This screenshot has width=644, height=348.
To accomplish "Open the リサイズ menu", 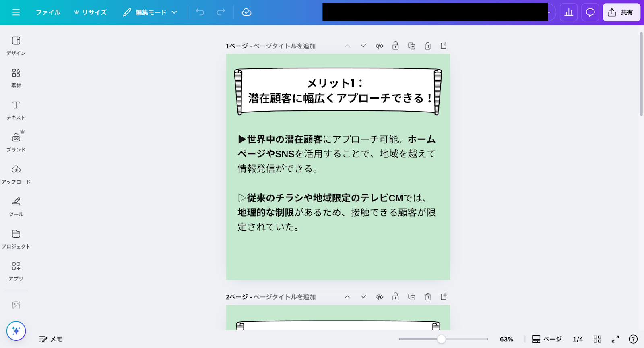I will pyautogui.click(x=90, y=12).
